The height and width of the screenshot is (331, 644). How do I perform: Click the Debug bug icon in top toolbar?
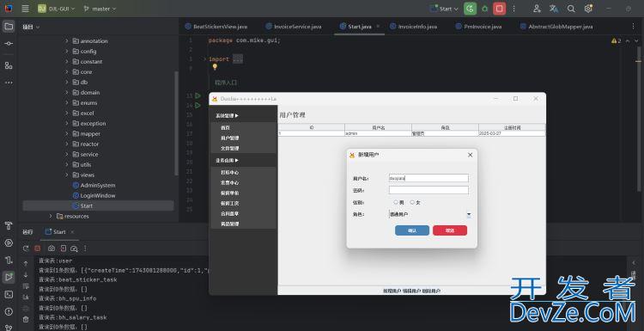[x=484, y=9]
